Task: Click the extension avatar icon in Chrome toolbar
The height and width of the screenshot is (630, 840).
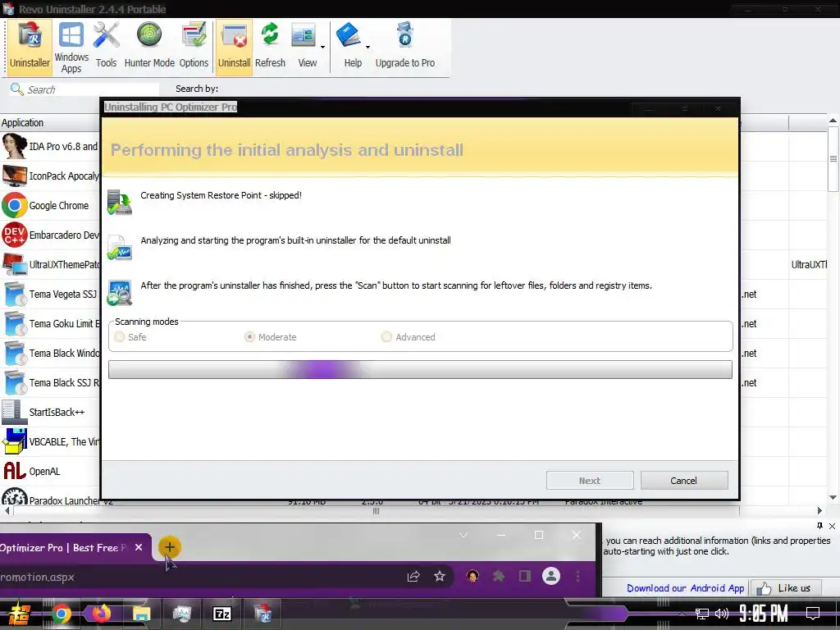Action: (x=472, y=577)
